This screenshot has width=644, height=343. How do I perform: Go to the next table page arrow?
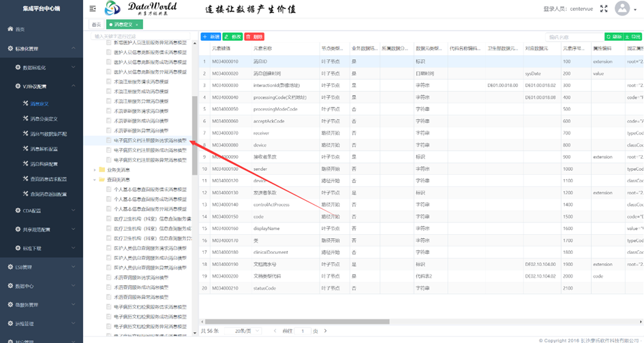click(325, 331)
